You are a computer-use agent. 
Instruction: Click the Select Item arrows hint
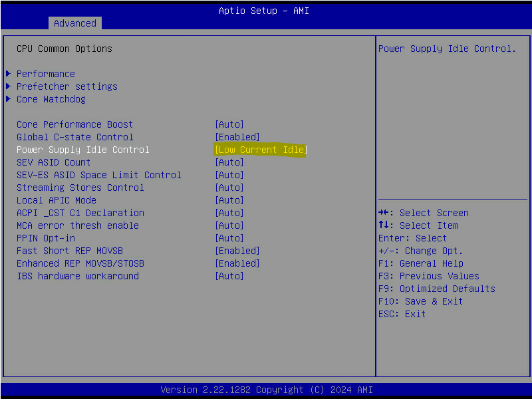point(418,225)
